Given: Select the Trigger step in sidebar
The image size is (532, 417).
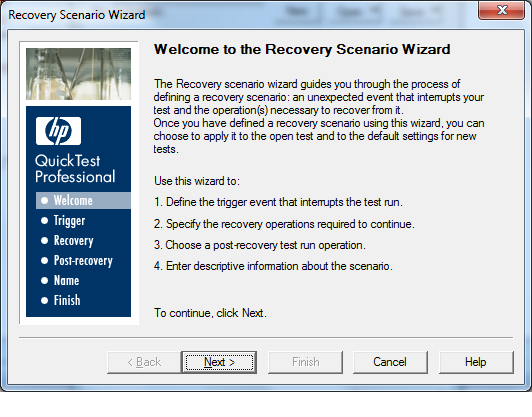Looking at the screenshot, I should (x=63, y=221).
